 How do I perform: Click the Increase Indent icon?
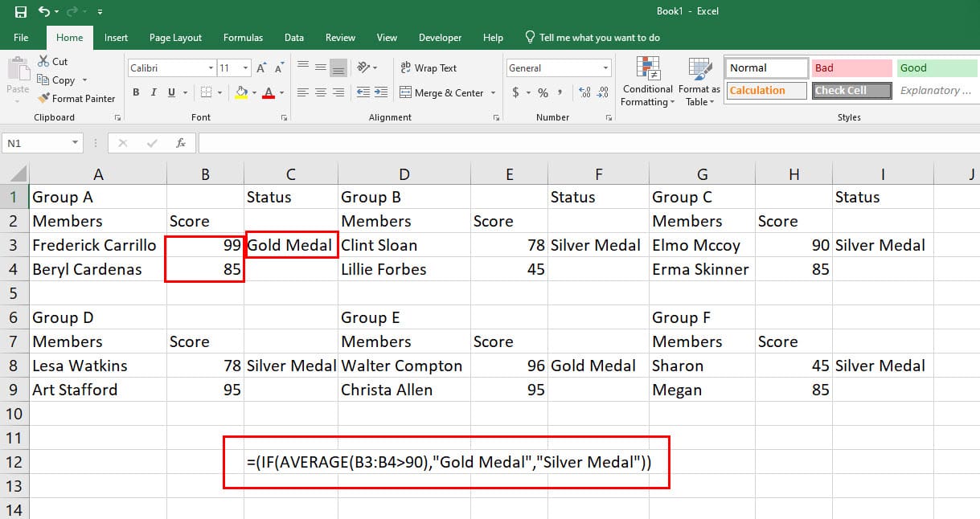381,92
